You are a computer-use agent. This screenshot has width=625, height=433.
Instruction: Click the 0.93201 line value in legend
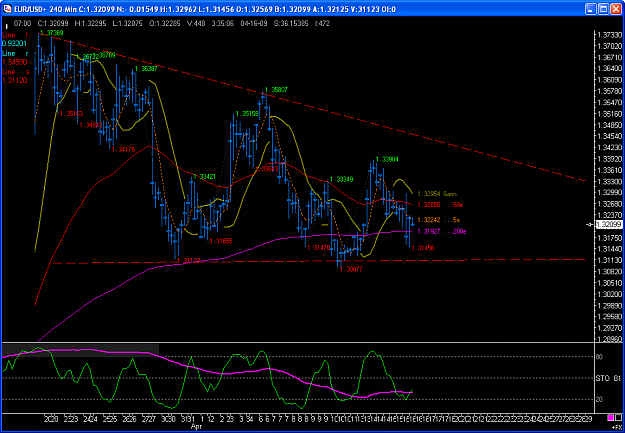(x=14, y=43)
